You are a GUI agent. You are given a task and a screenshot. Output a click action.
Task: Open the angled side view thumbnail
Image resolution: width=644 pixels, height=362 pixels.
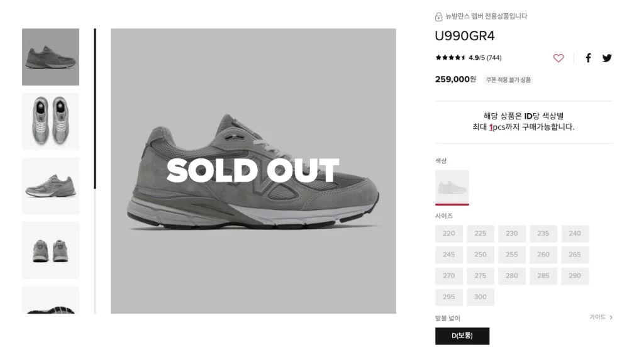click(x=51, y=185)
